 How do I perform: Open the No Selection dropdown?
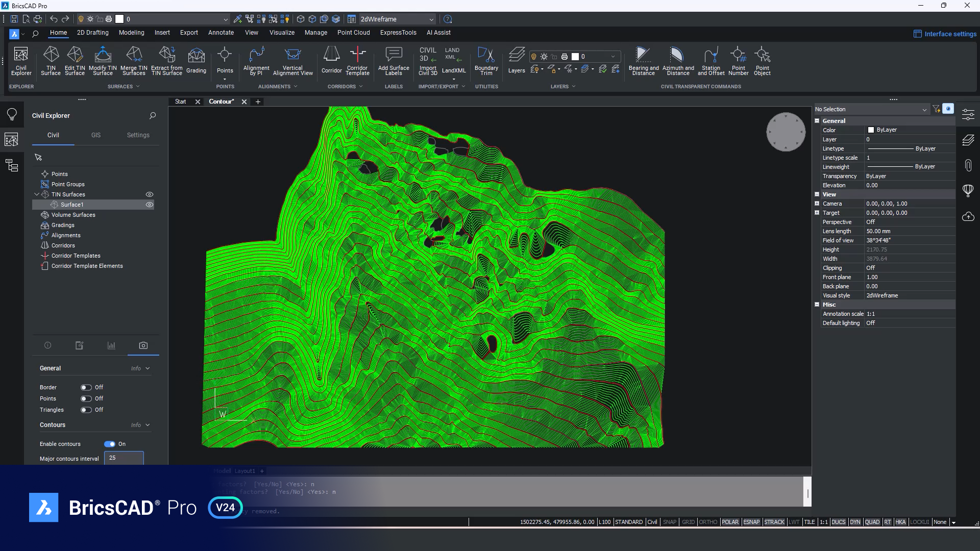(x=924, y=109)
